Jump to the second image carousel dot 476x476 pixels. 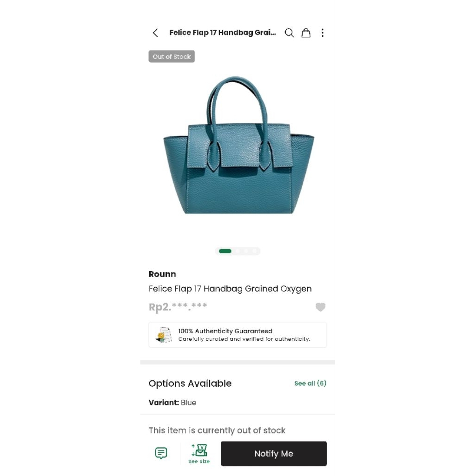point(238,251)
